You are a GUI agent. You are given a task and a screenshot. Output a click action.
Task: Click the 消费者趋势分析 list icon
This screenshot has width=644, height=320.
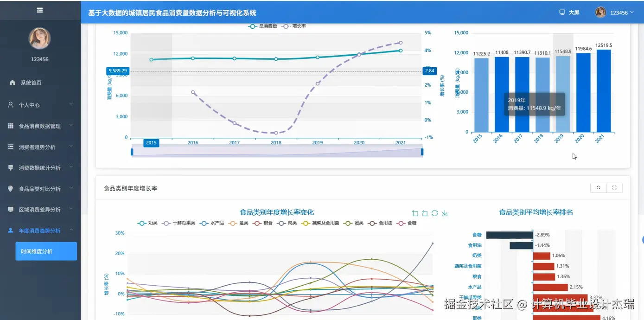[11, 147]
